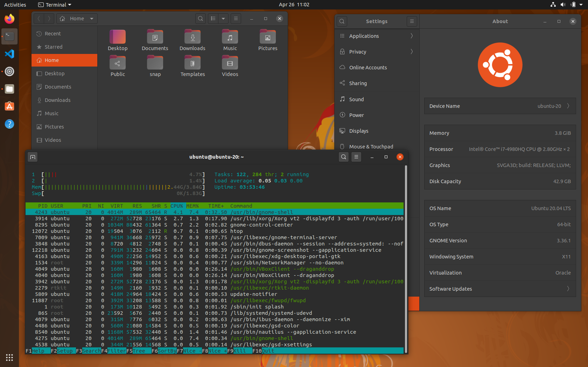Open Ubuntu Software from the dock
588x367 pixels.
(9, 106)
